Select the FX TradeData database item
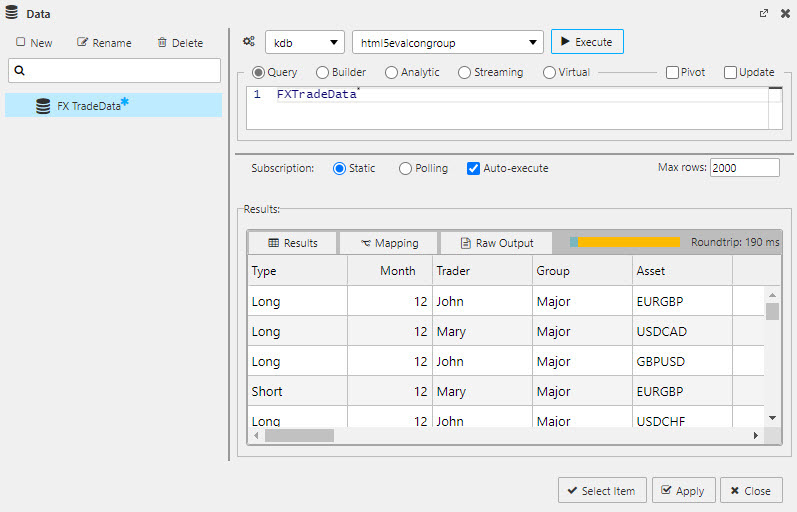 pyautogui.click(x=88, y=105)
